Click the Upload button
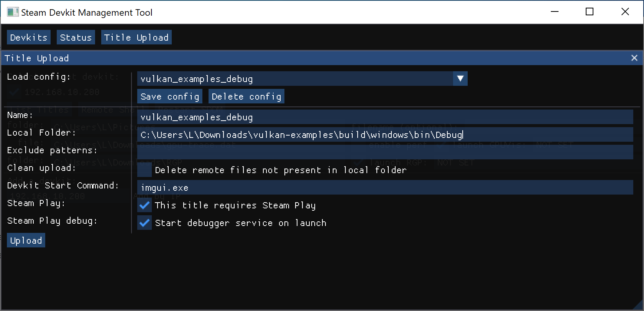 tap(26, 241)
